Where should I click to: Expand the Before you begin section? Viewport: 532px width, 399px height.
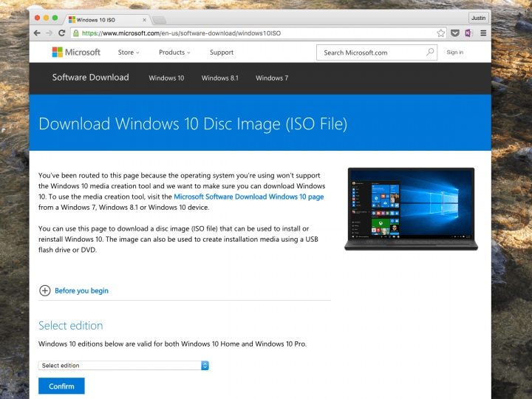click(x=74, y=291)
